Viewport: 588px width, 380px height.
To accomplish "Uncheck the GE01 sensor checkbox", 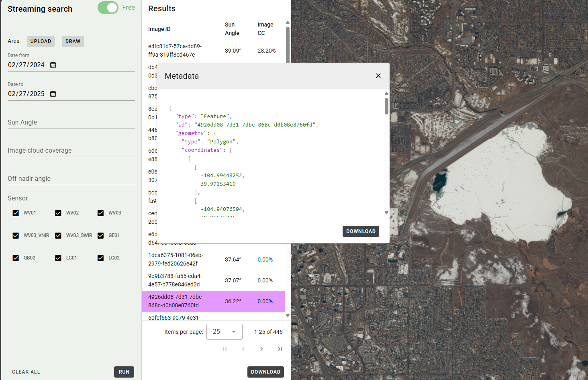I will 101,235.
